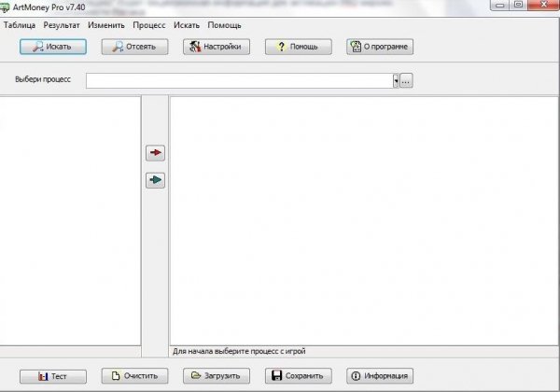Open the Помощь menu in menu bar

pyautogui.click(x=224, y=25)
